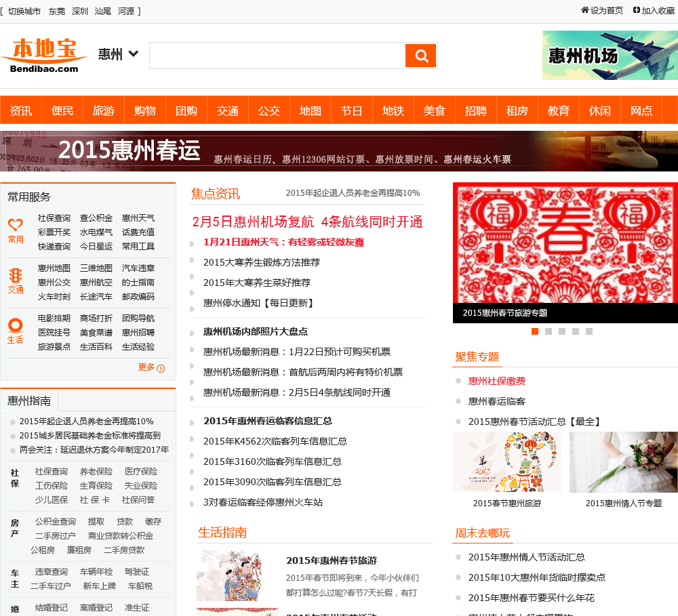Switch city to 深圳
The image size is (678, 616).
tap(80, 12)
